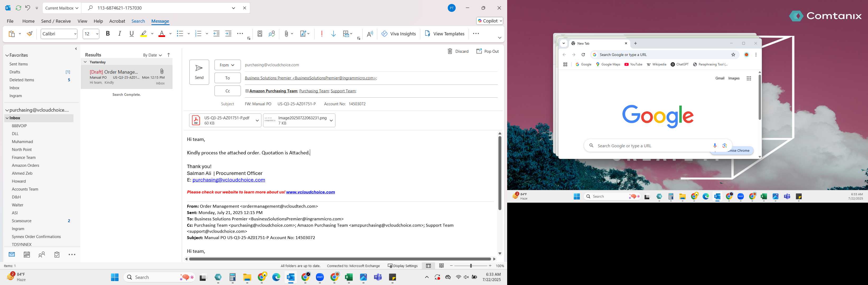Toggle Bold formatting
This screenshot has height=285, width=868.
(108, 34)
